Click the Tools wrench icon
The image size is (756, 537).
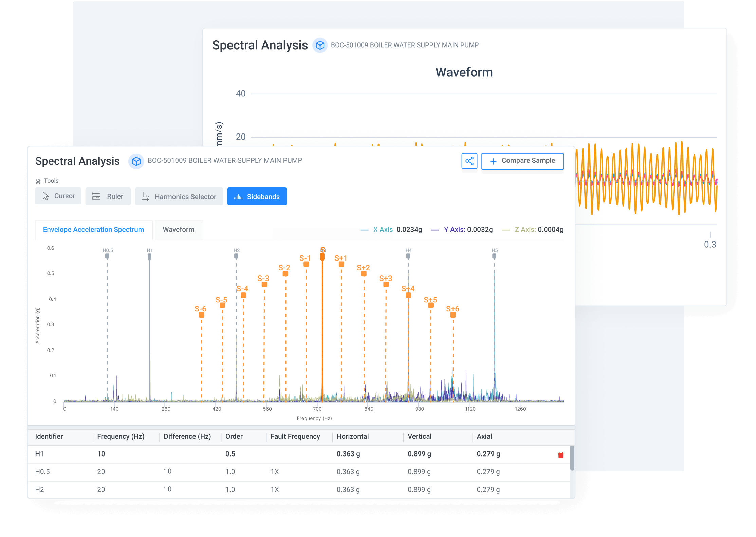(x=38, y=180)
